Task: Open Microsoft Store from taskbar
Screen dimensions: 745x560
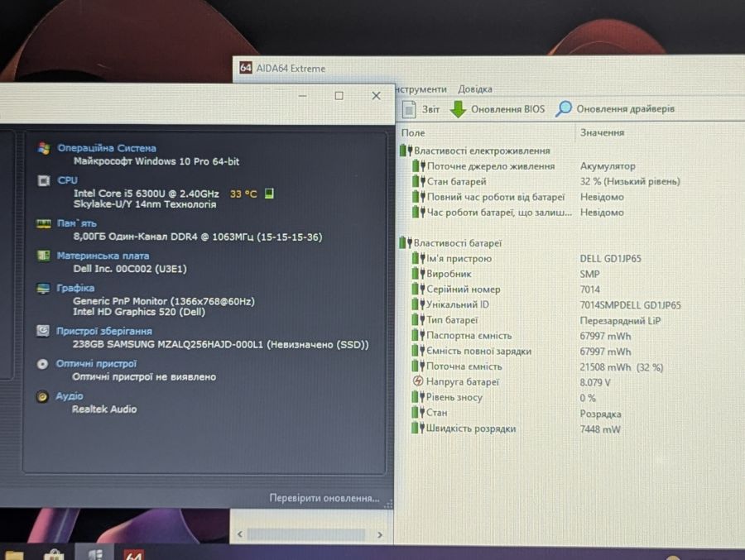Action: pos(54,554)
